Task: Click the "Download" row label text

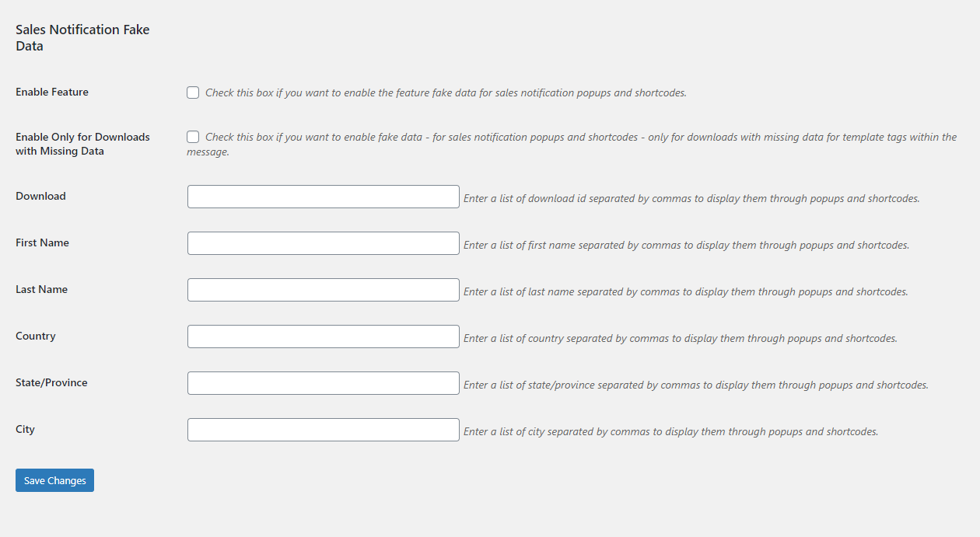Action: click(40, 196)
